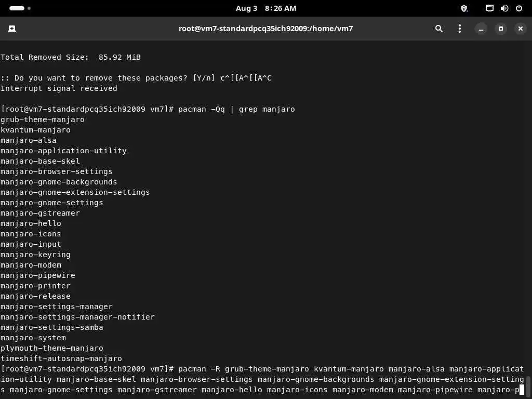Click manjaro-application-utility in the list
Image resolution: width=532 pixels, height=399 pixels.
pos(63,151)
